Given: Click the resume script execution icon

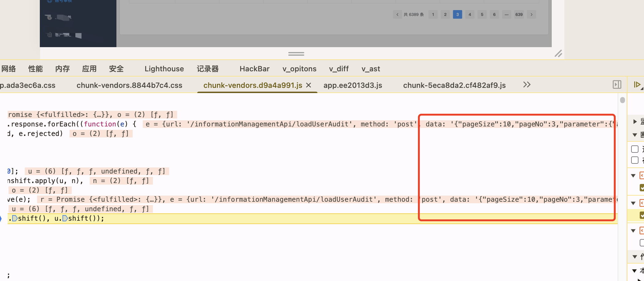Looking at the screenshot, I should click(637, 85).
